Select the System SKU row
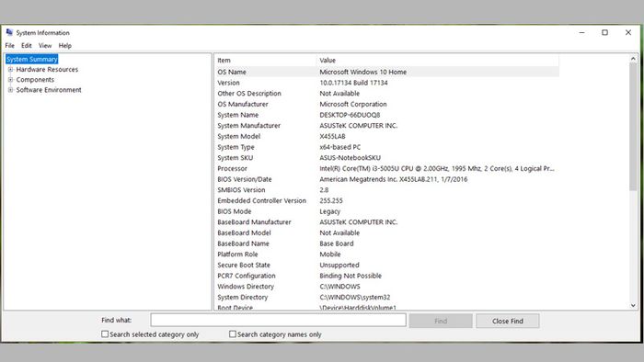This screenshot has height=362, width=644. 387,157
